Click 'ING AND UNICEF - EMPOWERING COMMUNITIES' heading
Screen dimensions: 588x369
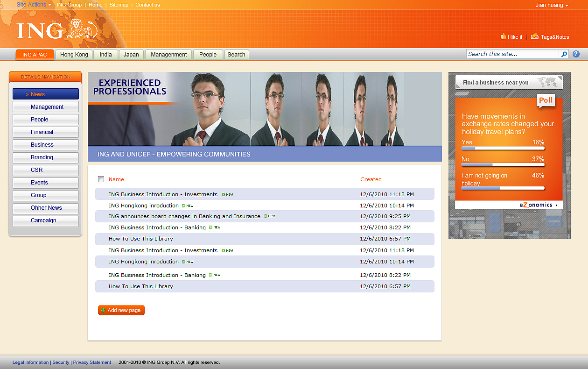[x=174, y=154]
